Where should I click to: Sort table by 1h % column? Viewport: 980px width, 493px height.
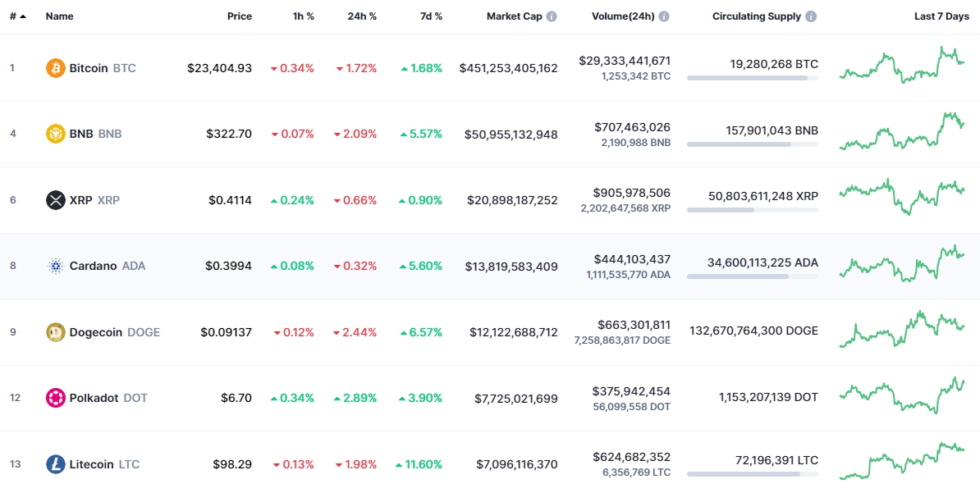[x=303, y=17]
